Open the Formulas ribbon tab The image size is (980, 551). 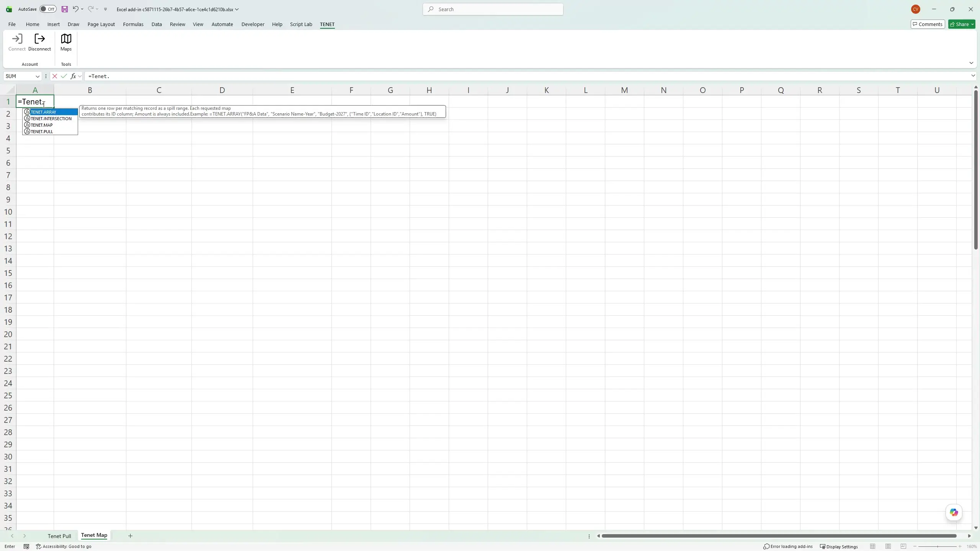133,24
